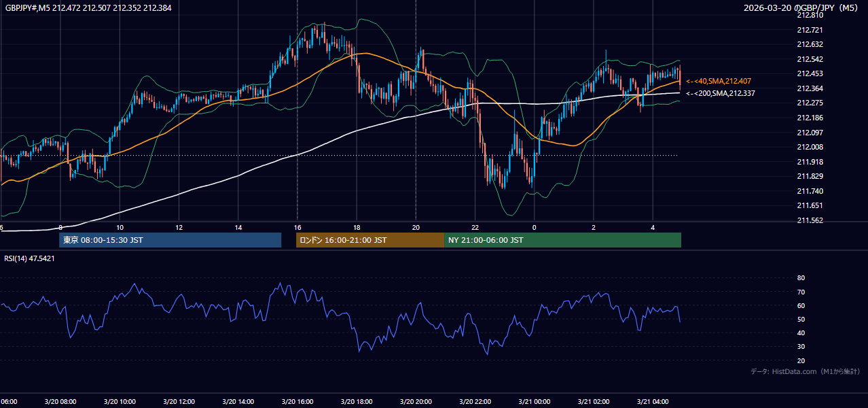Click the 東京 08:00-15:30 JST session bar
The height and width of the screenshot is (408, 868).
coord(170,240)
